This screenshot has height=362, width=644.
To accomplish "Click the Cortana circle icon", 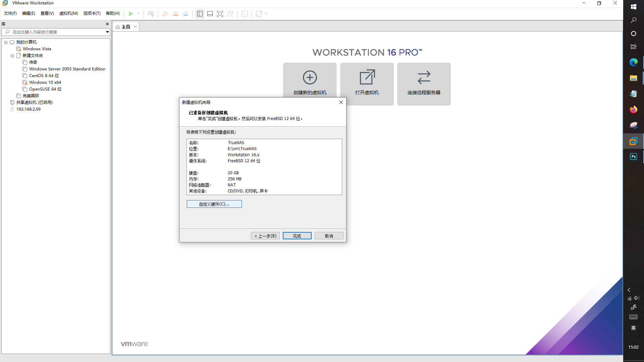I will click(633, 34).
